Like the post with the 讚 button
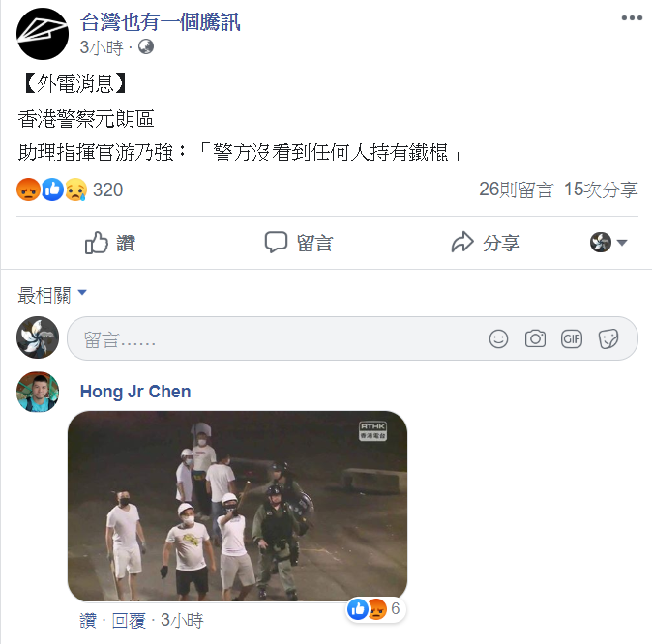 click(110, 243)
